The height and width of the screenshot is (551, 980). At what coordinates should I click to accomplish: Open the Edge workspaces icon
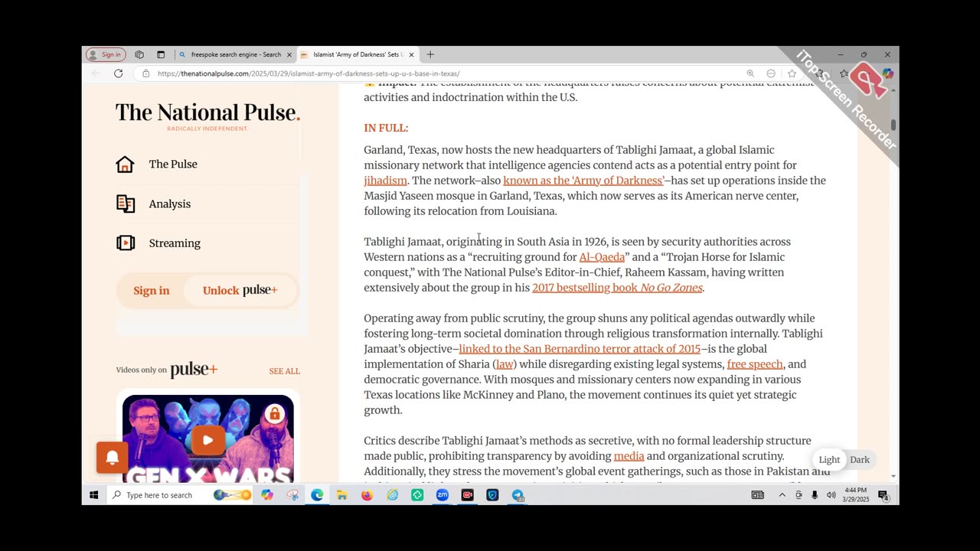[139, 54]
